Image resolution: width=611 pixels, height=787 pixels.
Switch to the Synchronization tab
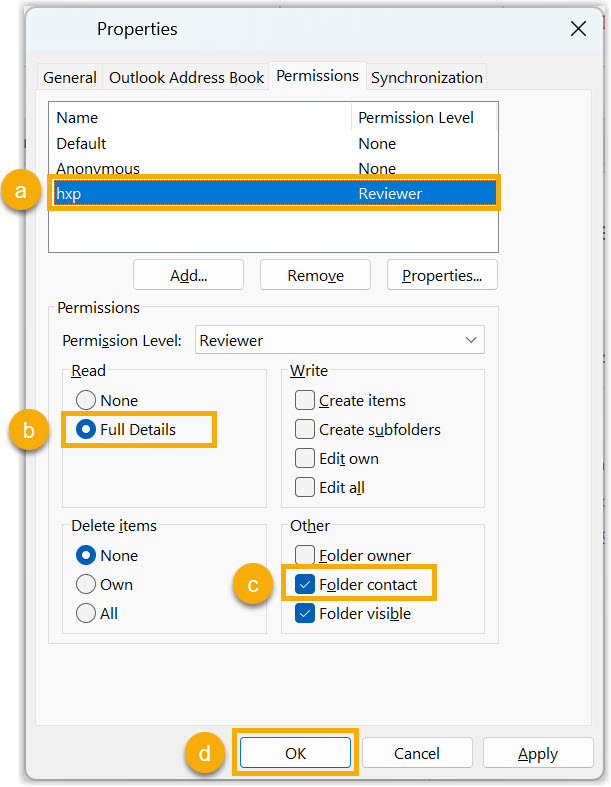[426, 77]
